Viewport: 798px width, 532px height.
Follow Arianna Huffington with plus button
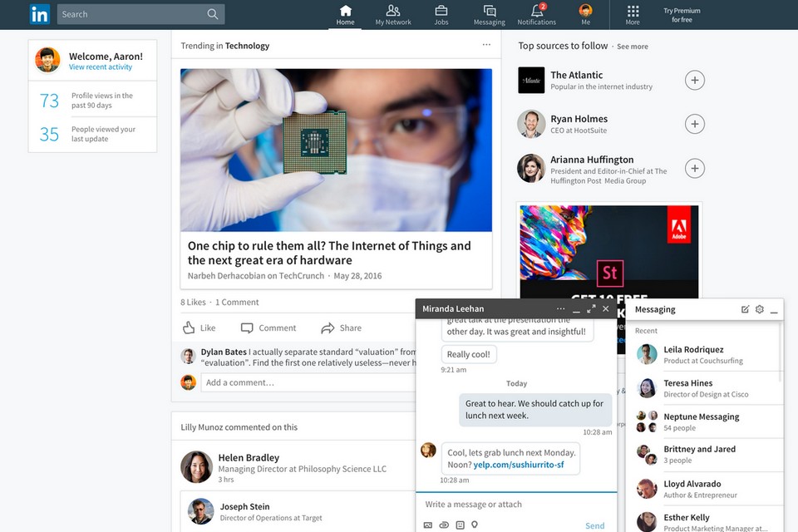tap(695, 168)
